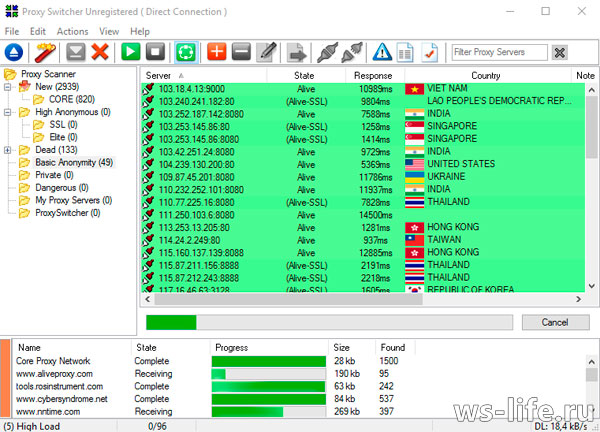Screen dimensions: 600x432
Task: Click icon beside 110.77.225.16:8080
Action: tap(148, 202)
